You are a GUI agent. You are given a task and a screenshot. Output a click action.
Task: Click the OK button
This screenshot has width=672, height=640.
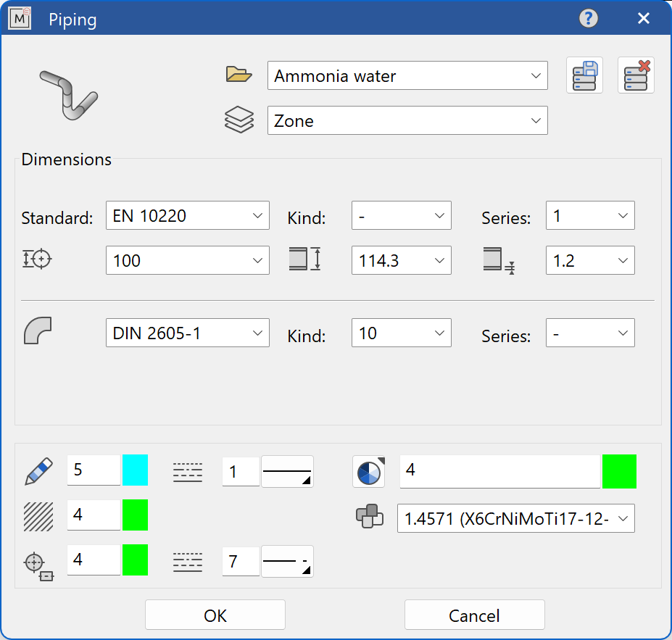click(x=215, y=615)
